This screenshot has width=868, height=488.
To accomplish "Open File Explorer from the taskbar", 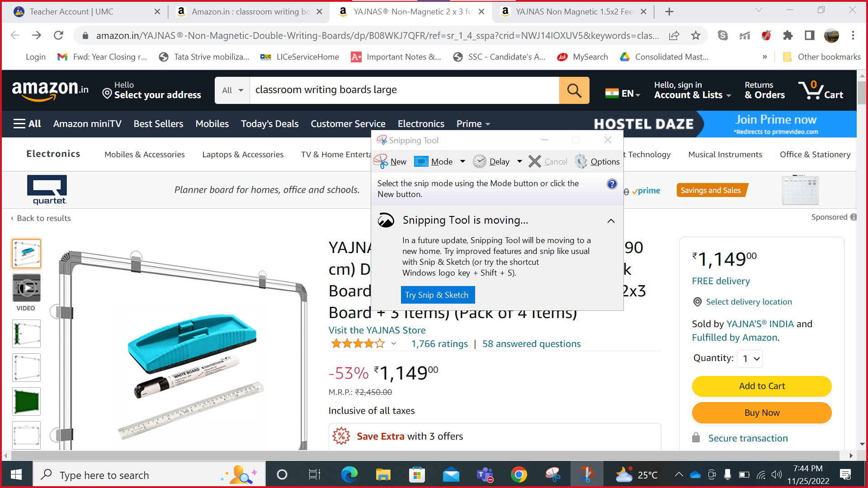I will click(383, 474).
